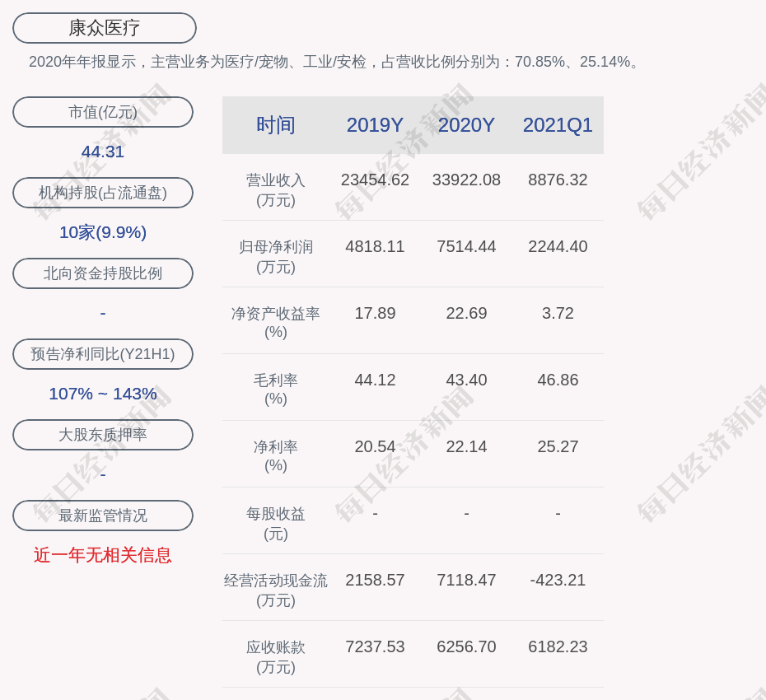766x700 pixels.
Task: Click the receivables value 6182.23
Action: (x=558, y=646)
